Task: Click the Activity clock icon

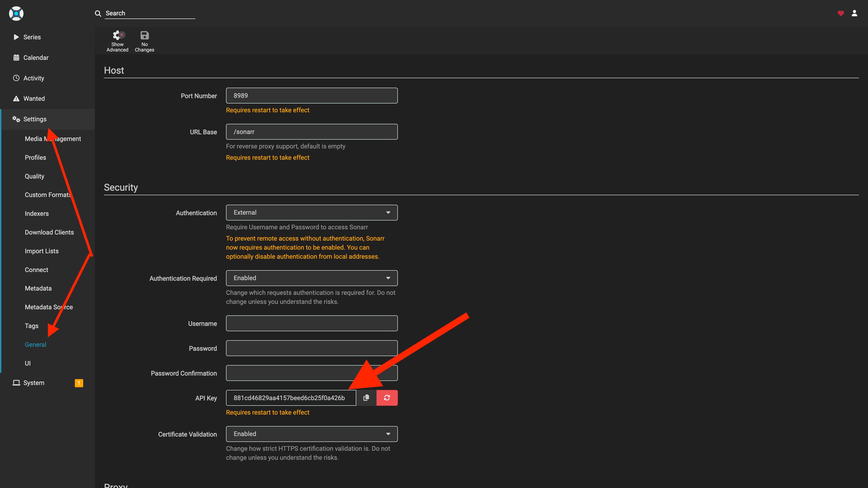Action: [16, 78]
